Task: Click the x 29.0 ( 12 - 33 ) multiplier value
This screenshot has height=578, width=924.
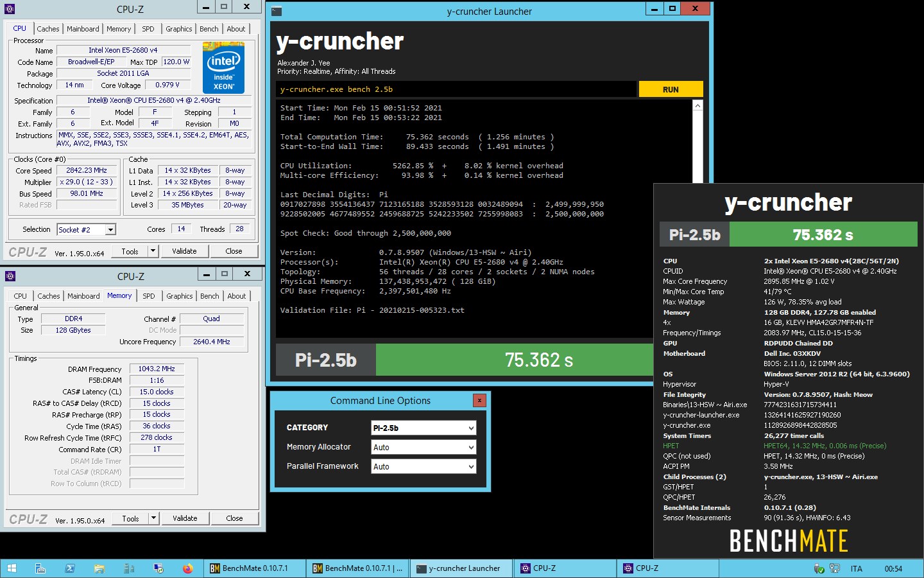Action: click(x=87, y=182)
